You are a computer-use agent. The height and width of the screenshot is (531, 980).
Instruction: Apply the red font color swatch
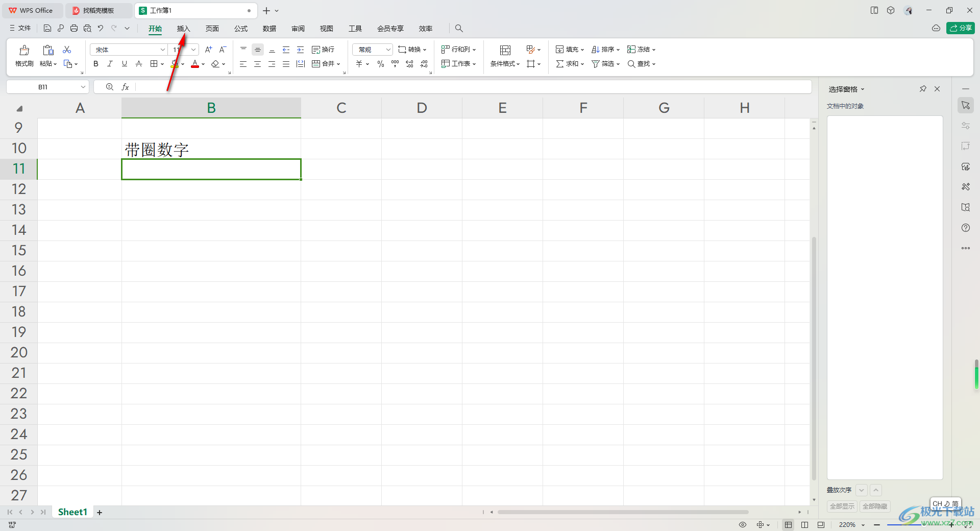coord(195,64)
